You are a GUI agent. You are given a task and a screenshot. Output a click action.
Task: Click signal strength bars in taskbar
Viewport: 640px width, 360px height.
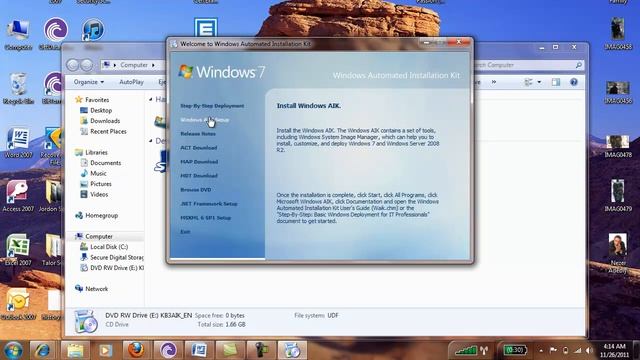[466, 350]
